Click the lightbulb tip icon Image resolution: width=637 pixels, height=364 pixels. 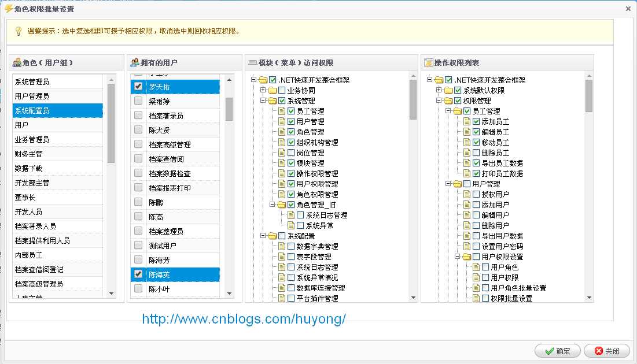19,31
